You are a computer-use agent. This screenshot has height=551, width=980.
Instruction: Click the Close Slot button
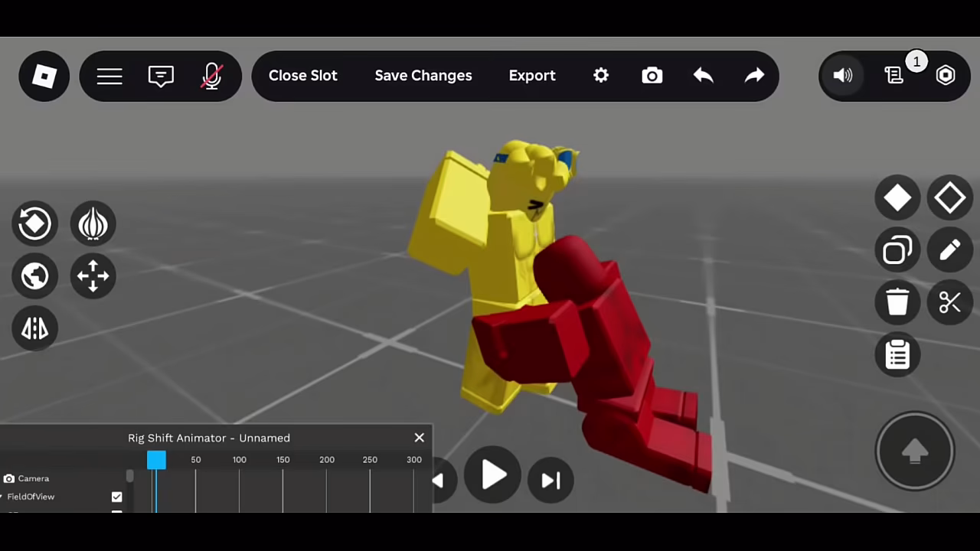(x=302, y=76)
